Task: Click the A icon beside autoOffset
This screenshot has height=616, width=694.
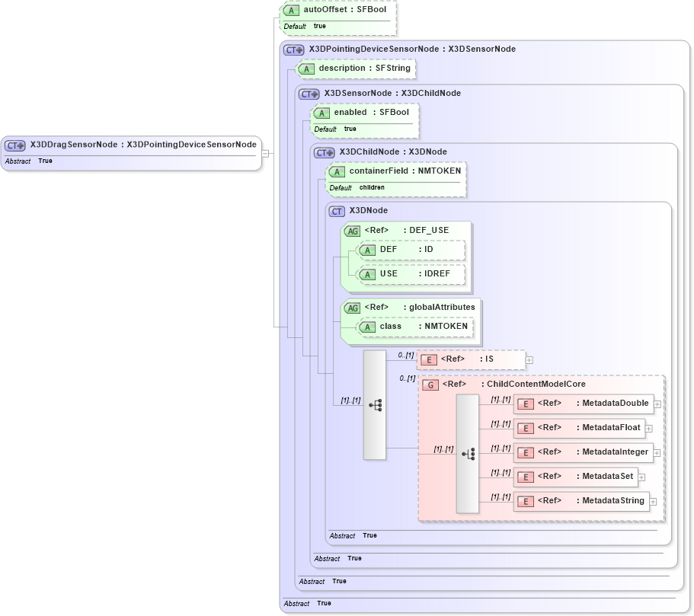Action: (291, 10)
